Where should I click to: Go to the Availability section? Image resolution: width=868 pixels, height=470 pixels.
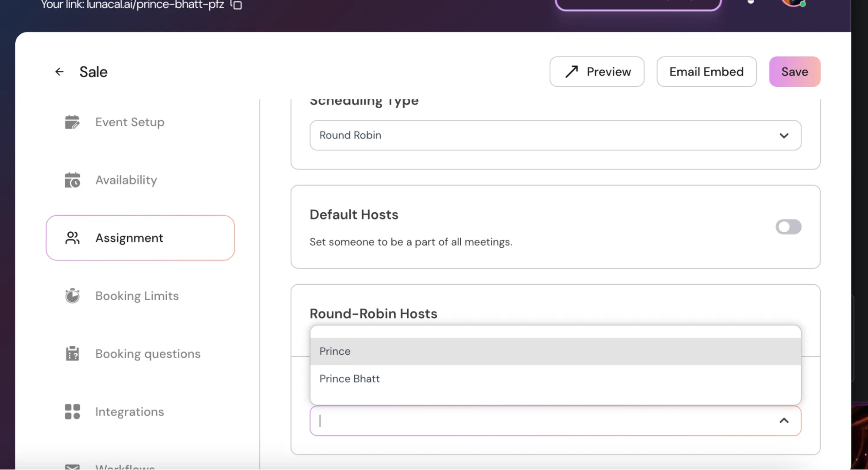pyautogui.click(x=126, y=180)
